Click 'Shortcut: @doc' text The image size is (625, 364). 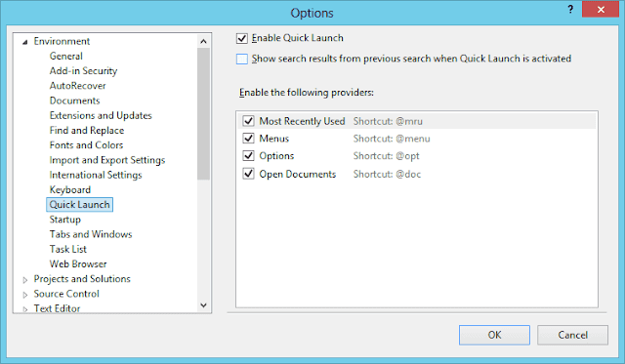pos(387,174)
